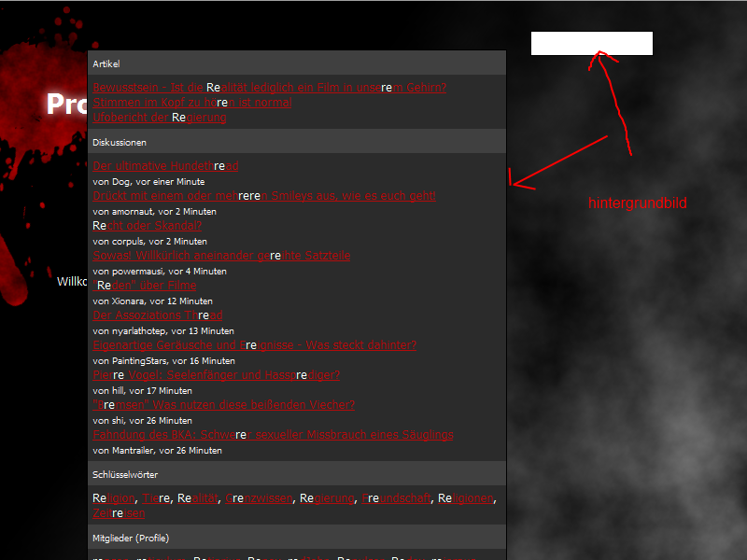
Task: Select keyword 'Regierung'
Action: 328,498
